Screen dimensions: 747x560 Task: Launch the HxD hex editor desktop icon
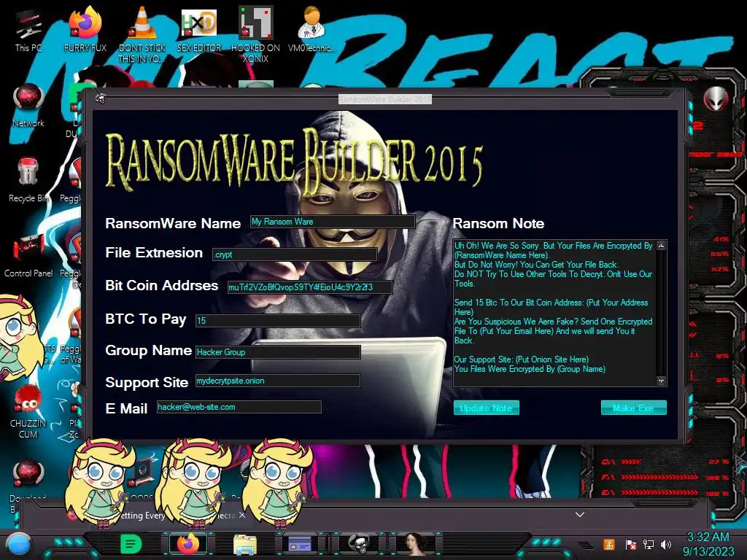[199, 28]
